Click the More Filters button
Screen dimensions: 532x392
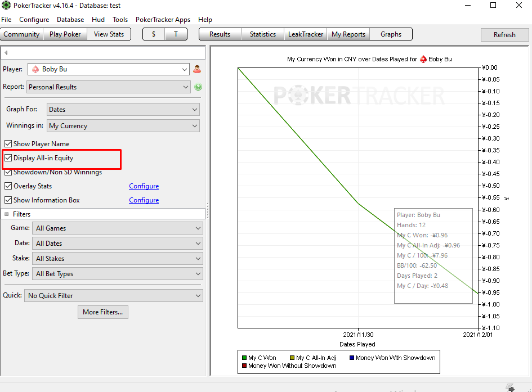point(103,312)
